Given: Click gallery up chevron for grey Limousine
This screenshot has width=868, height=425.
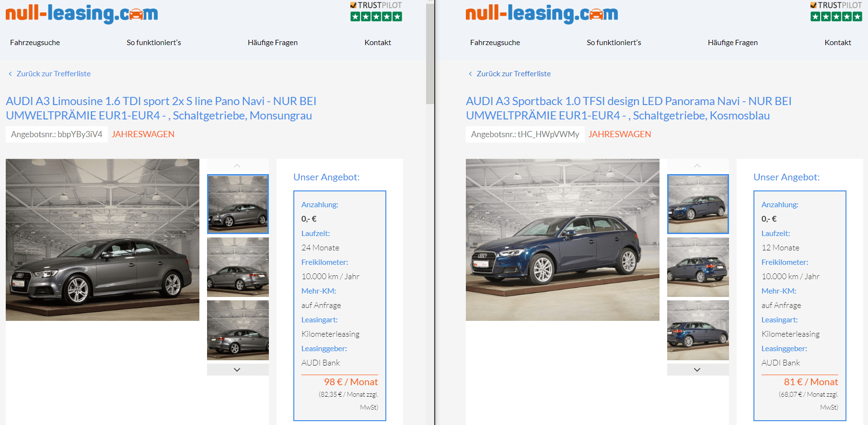Looking at the screenshot, I should click(x=237, y=165).
